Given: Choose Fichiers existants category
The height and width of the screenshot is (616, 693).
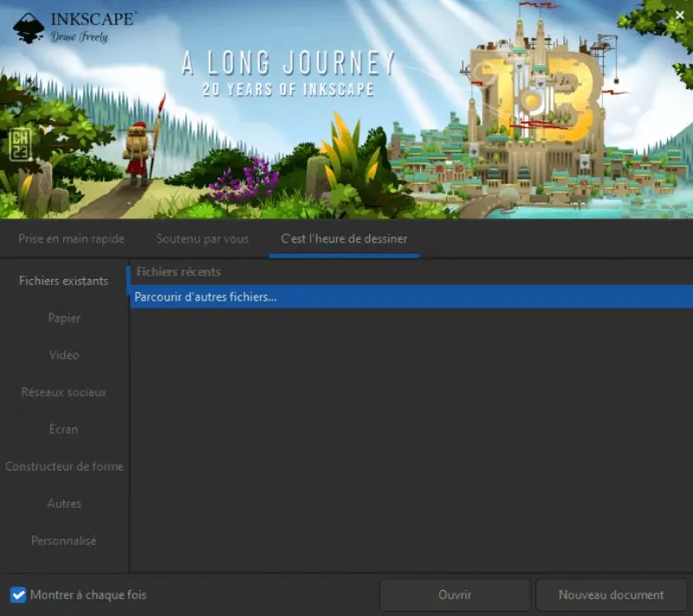Looking at the screenshot, I should pyautogui.click(x=63, y=281).
